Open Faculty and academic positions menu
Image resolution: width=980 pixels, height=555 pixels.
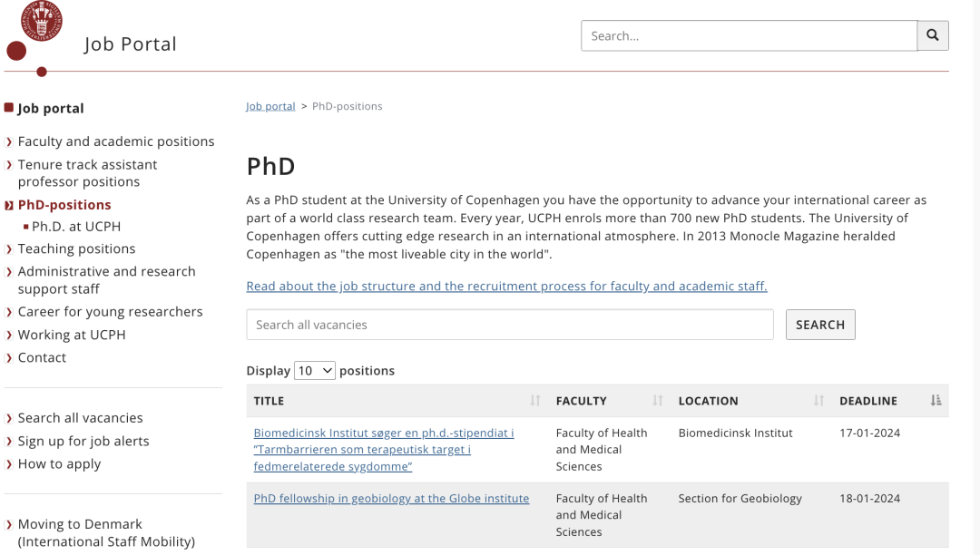116,141
